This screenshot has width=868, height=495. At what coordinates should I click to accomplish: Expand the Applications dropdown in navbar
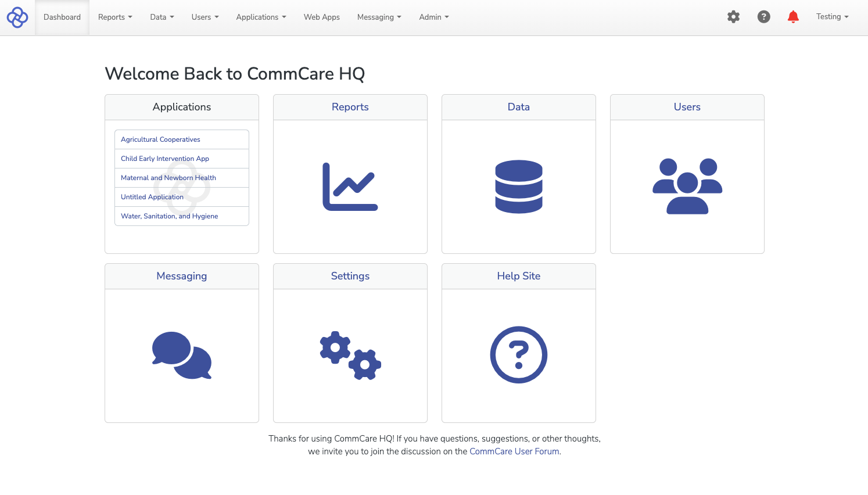point(261,17)
